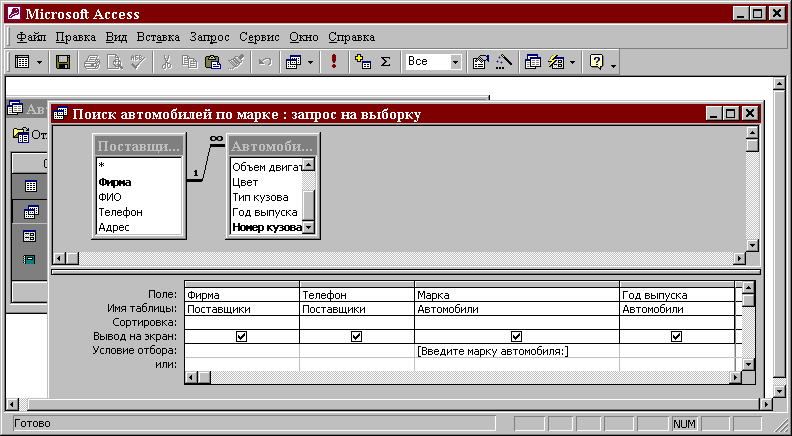Run the query with exclamation icon

pyautogui.click(x=333, y=62)
